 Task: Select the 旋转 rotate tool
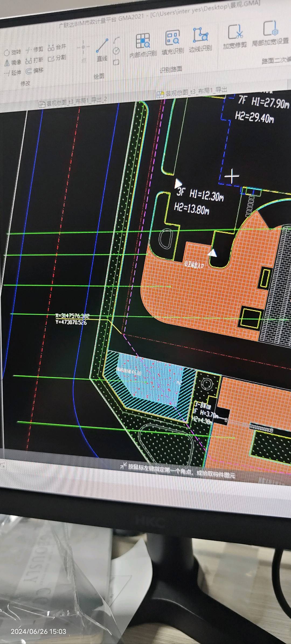(x=12, y=52)
